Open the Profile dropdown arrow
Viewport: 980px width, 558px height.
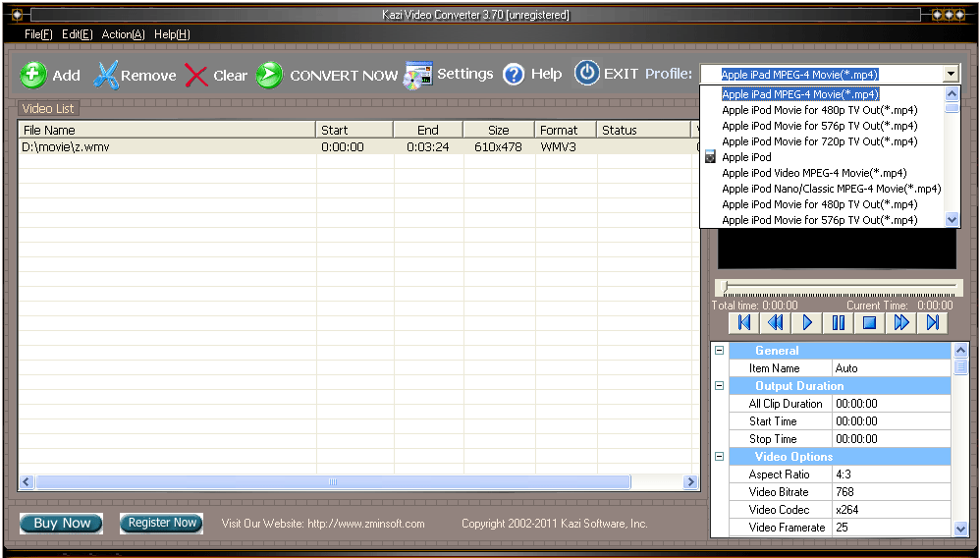point(951,74)
